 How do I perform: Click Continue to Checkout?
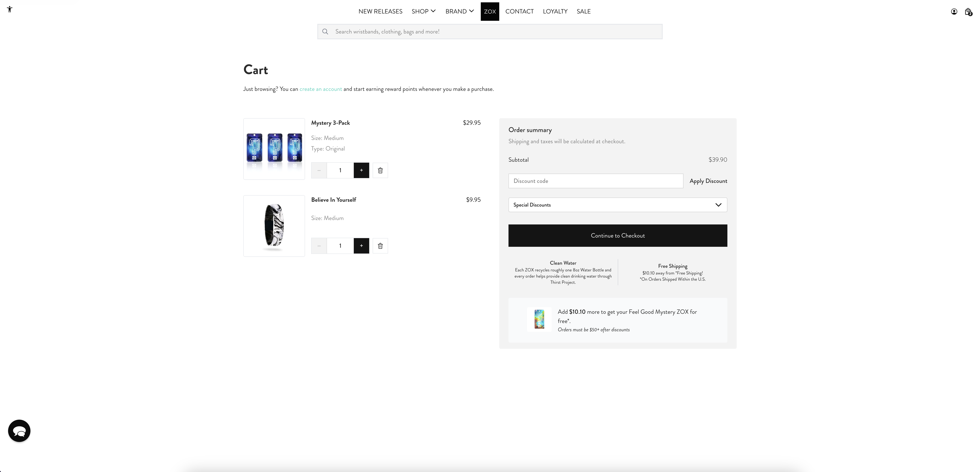[617, 236]
